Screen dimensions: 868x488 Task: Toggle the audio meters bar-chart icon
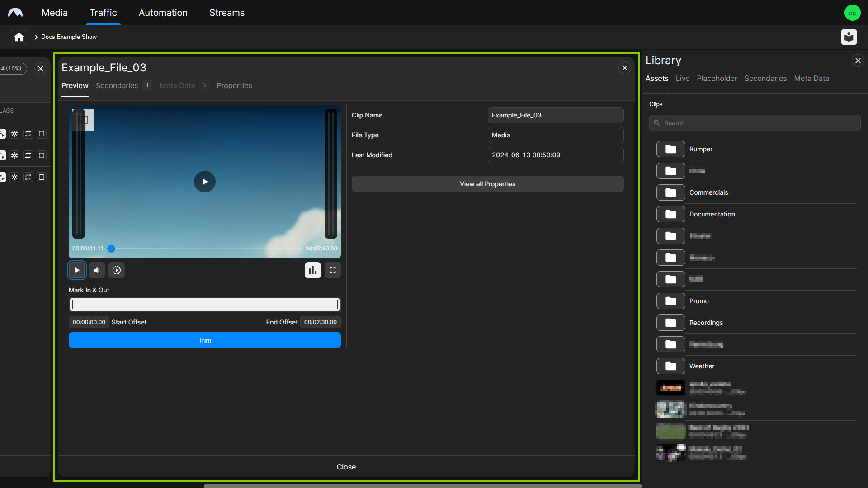[312, 270]
